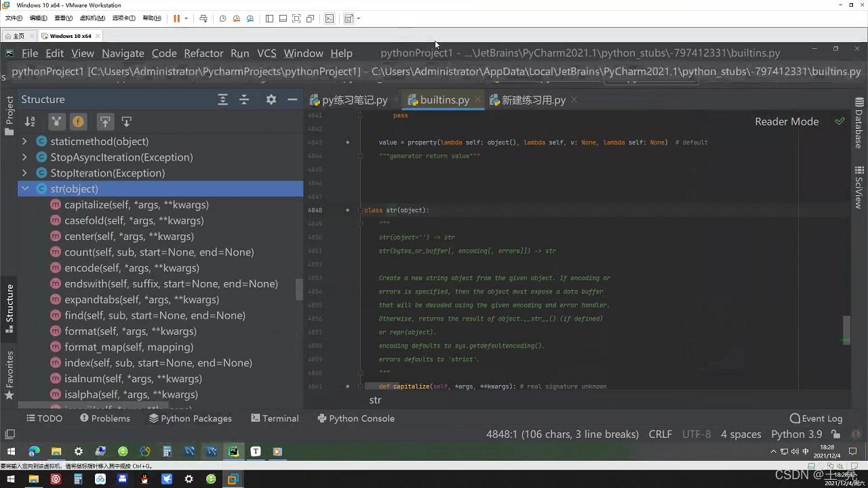
Task: Close the 新建练习用.py editor tab
Action: coord(574,100)
